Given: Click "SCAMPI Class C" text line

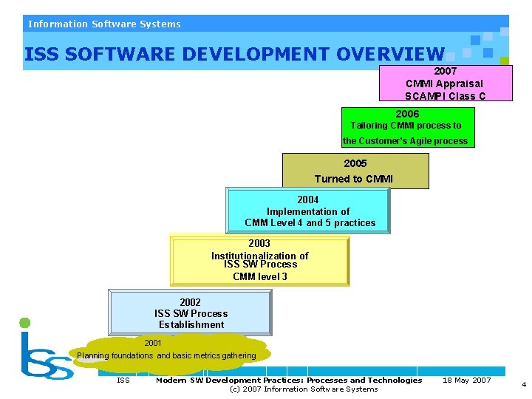Looking at the screenshot, I should 445,96.
